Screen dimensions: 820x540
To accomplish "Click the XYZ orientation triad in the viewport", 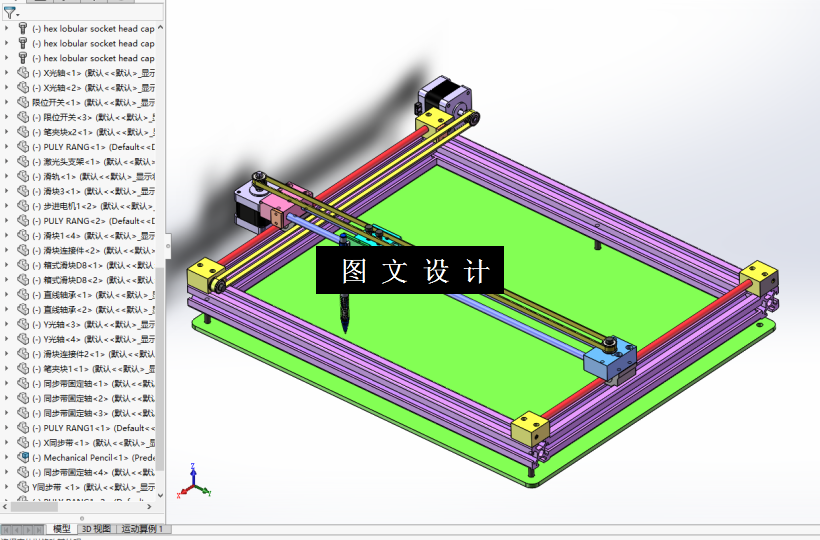I will (193, 481).
